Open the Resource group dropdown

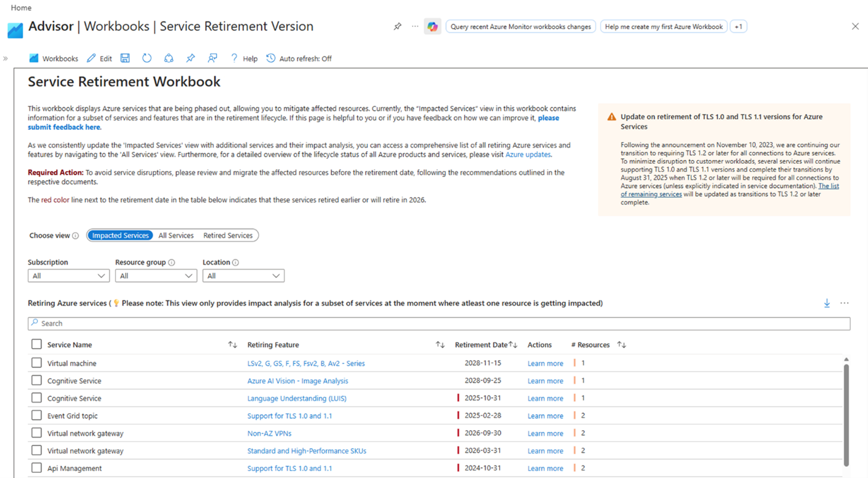[156, 276]
